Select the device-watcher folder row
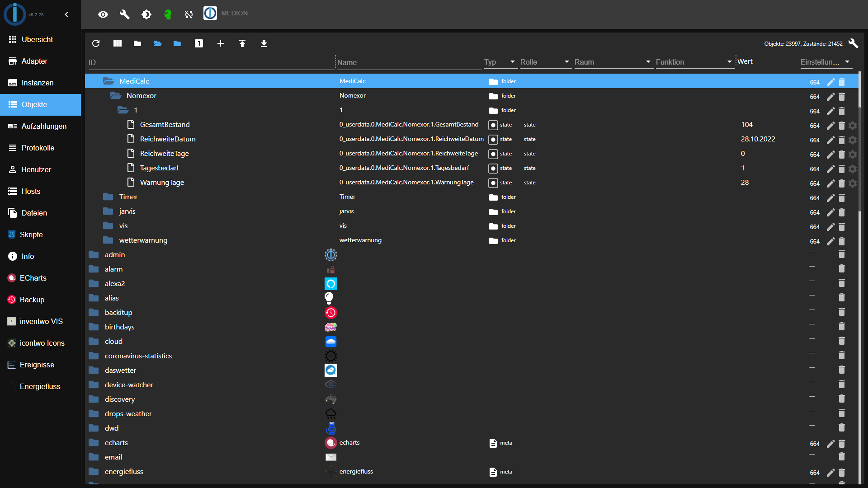Viewport: 868px width, 488px height. [472, 385]
